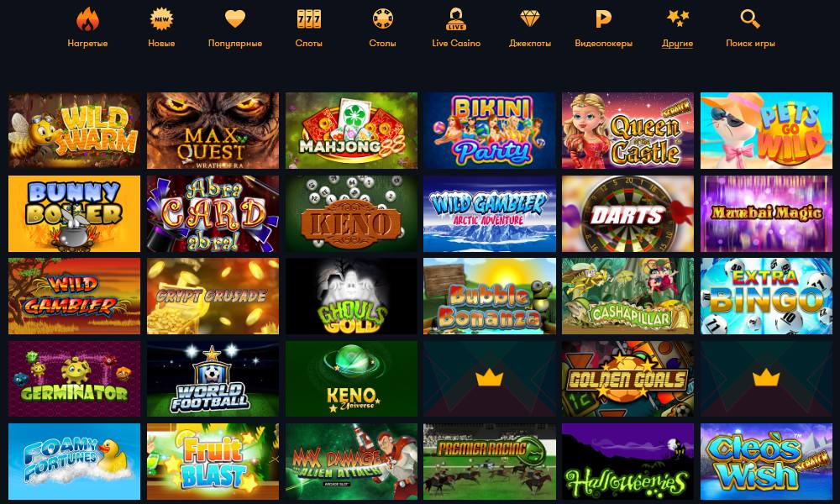Switch to the Другие category tab
This screenshot has width=840, height=504.
pyautogui.click(x=677, y=44)
